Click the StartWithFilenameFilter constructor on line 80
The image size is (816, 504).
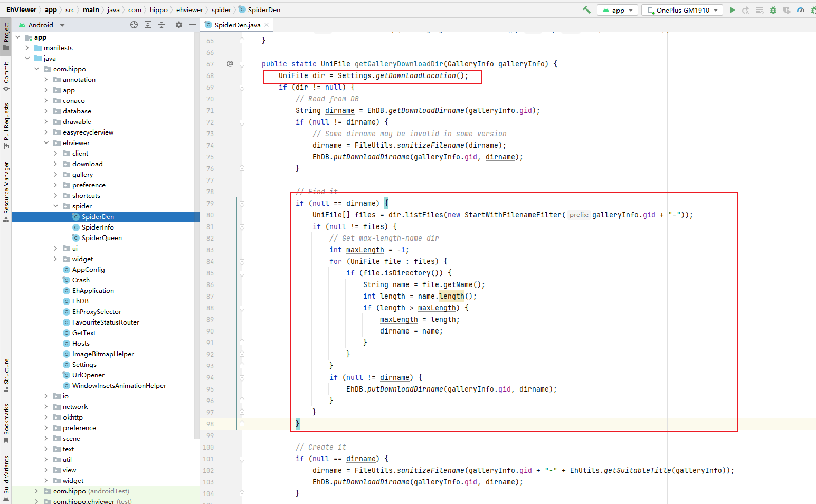pyautogui.click(x=513, y=215)
